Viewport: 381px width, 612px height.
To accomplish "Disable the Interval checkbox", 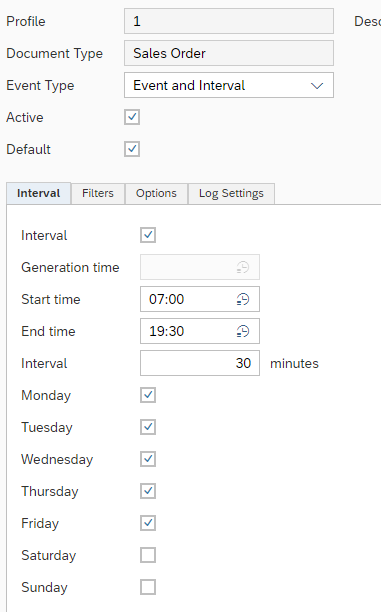I will [148, 235].
